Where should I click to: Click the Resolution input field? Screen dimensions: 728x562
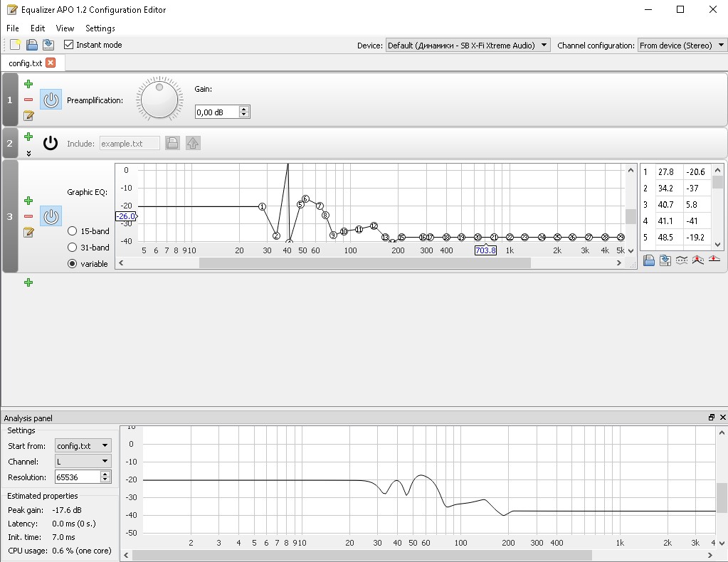[78, 477]
